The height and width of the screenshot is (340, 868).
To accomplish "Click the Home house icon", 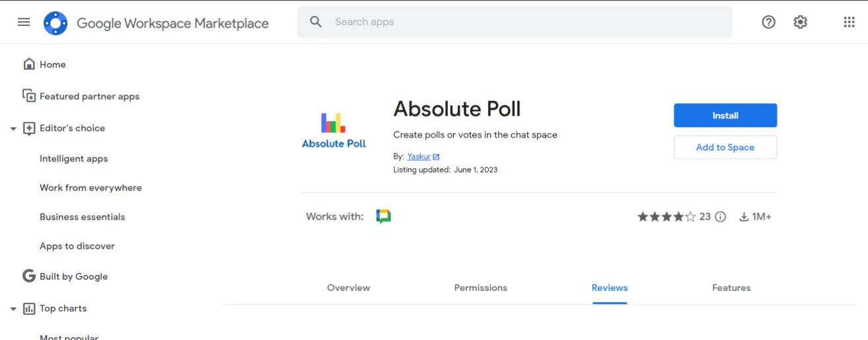I will [x=29, y=64].
